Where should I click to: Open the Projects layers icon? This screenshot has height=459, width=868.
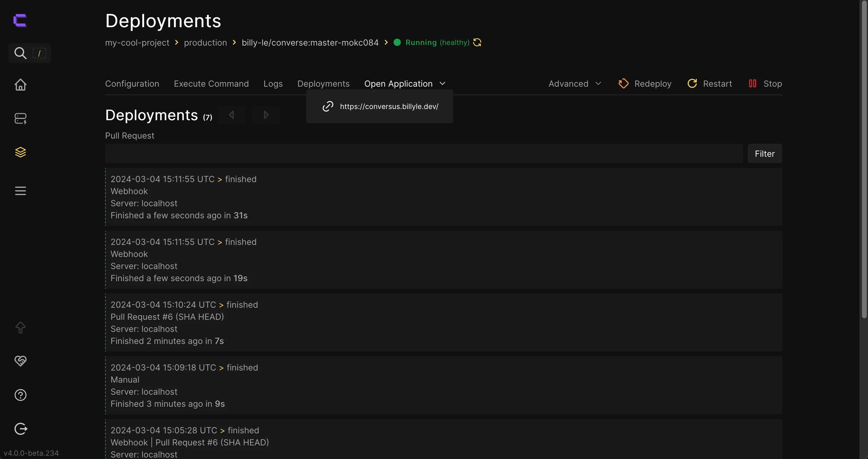click(x=20, y=152)
